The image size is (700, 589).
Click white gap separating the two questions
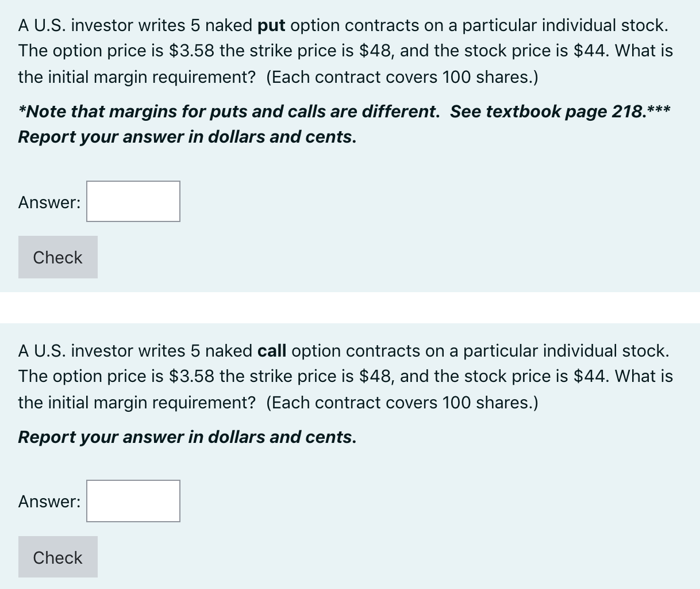pos(350,307)
